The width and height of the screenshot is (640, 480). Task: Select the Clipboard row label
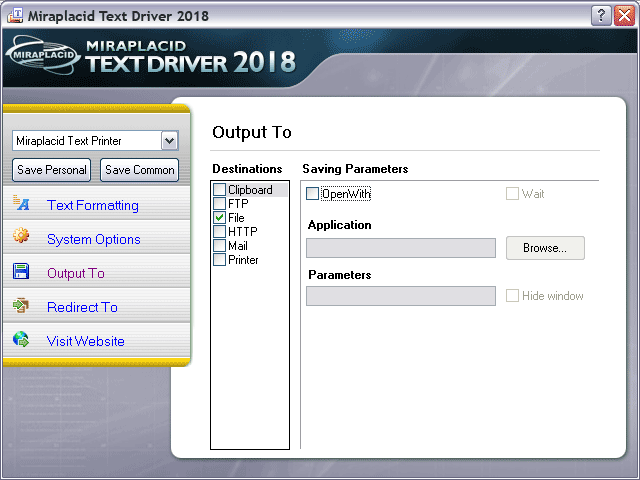pos(250,190)
